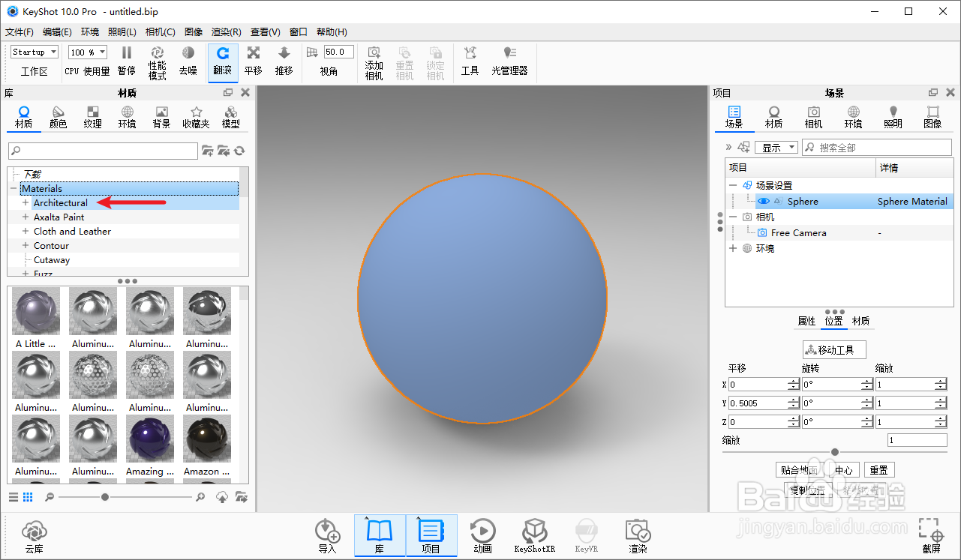Click the 移动工具 button
961x560 pixels.
(x=834, y=349)
